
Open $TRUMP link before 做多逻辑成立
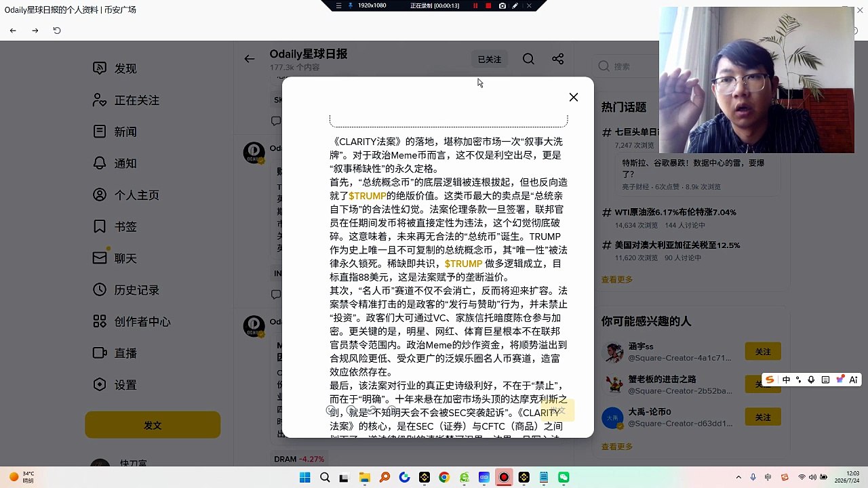pos(463,264)
